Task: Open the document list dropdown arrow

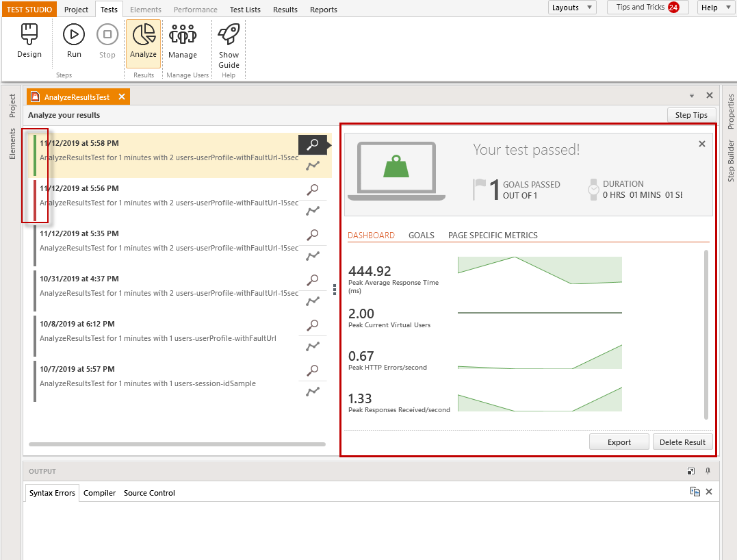Action: (692, 95)
